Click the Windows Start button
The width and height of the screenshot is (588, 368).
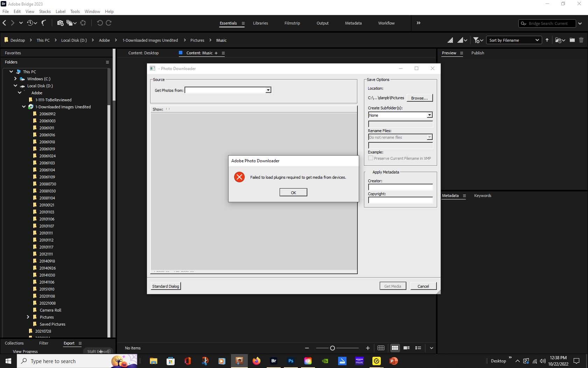pos(8,361)
